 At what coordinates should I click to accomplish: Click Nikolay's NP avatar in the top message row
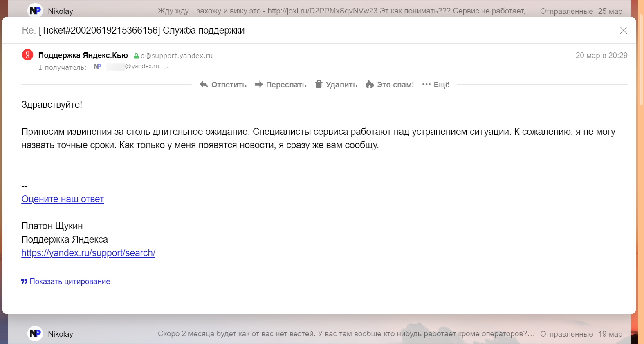click(x=35, y=11)
